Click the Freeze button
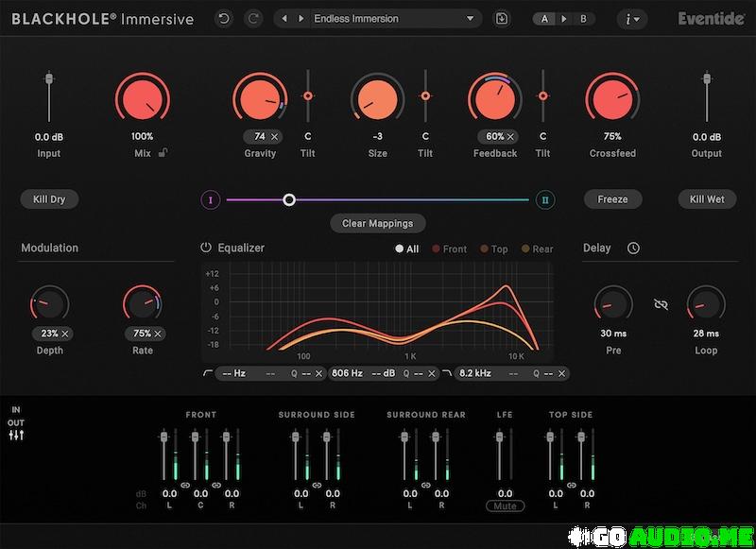 (x=612, y=199)
